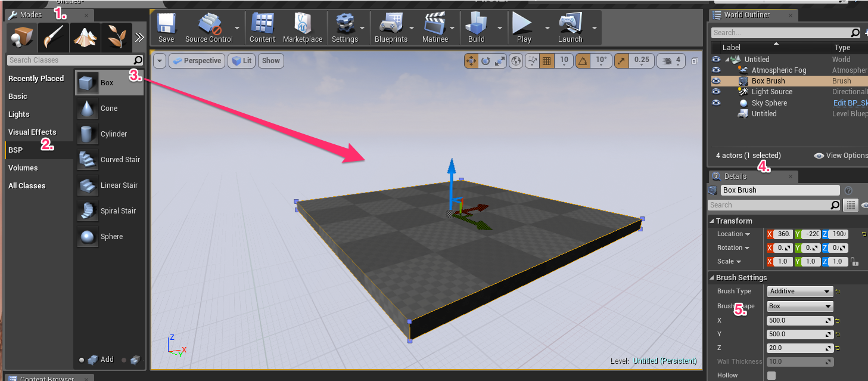This screenshot has width=868, height=381.
Task: Hide the Atmospheric Fog actor via eye icon
Action: pyautogui.click(x=716, y=70)
